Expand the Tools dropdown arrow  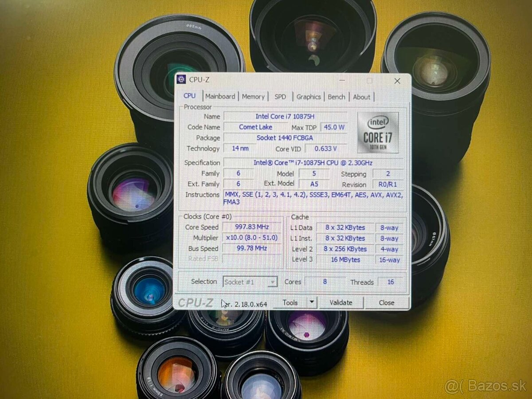pyautogui.click(x=312, y=303)
